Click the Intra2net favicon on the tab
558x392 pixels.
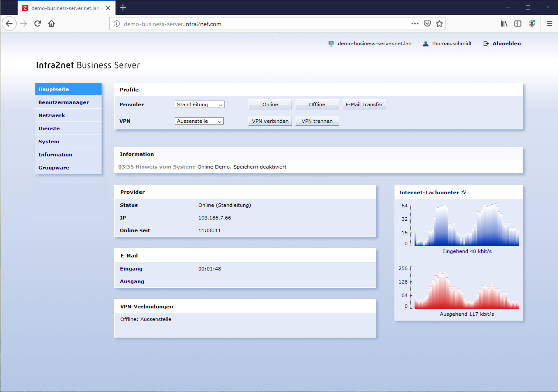point(25,8)
